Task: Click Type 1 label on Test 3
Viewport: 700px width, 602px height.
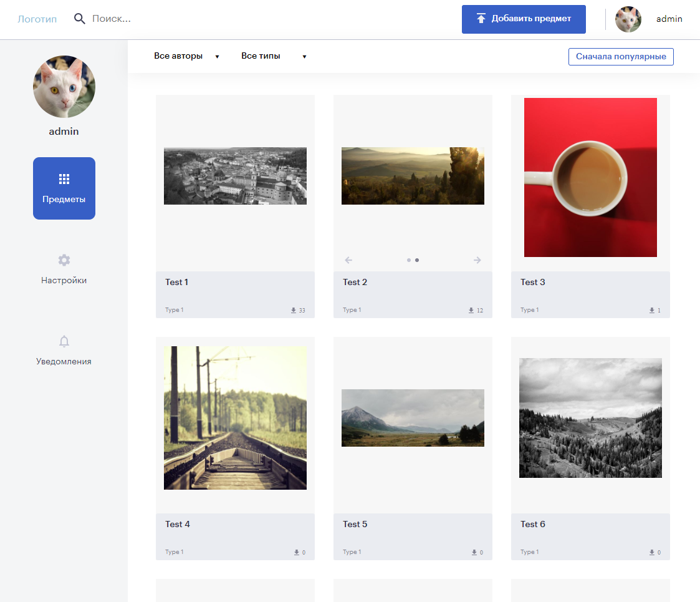Action: [x=529, y=309]
